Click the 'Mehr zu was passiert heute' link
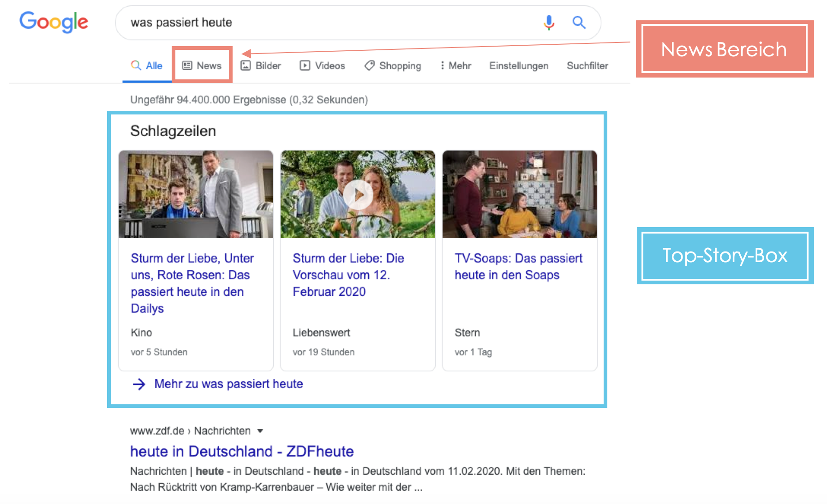Image resolution: width=827 pixels, height=504 pixels. click(x=228, y=384)
